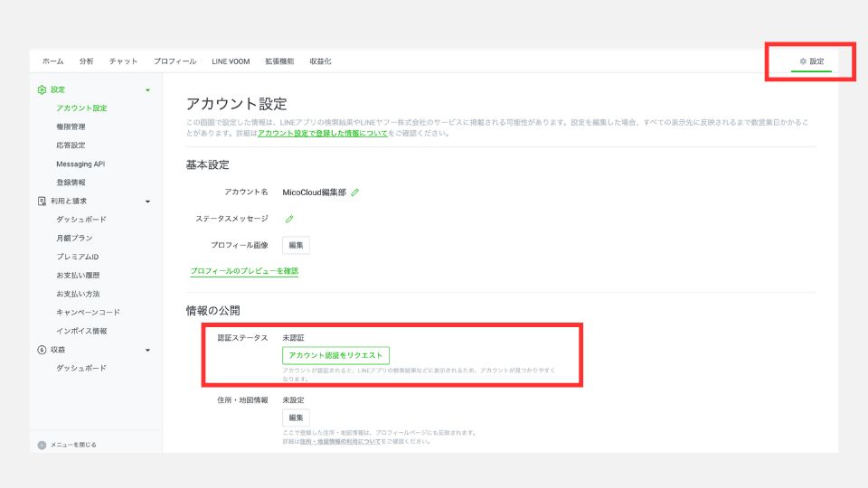
Task: Click the 情報の公開 section heading
Action: point(213,311)
